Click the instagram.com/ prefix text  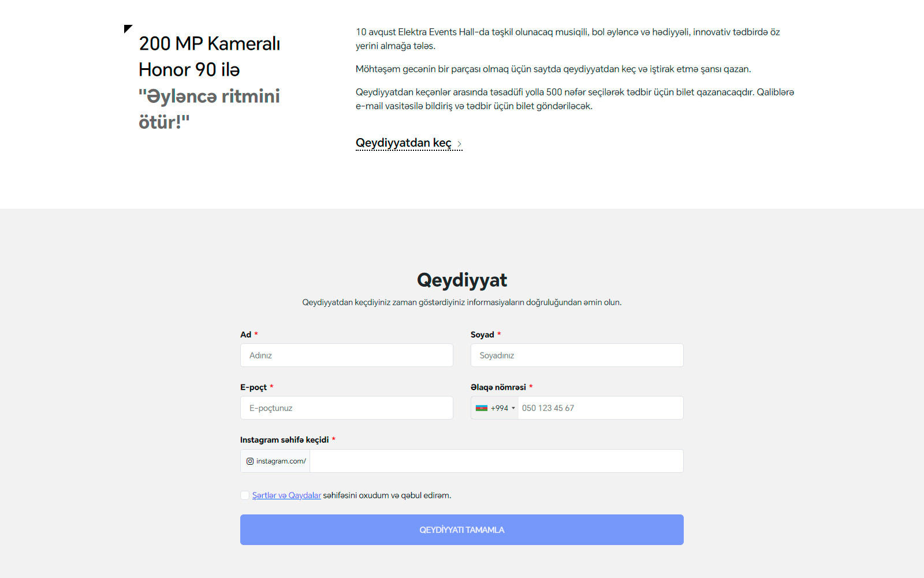point(281,461)
